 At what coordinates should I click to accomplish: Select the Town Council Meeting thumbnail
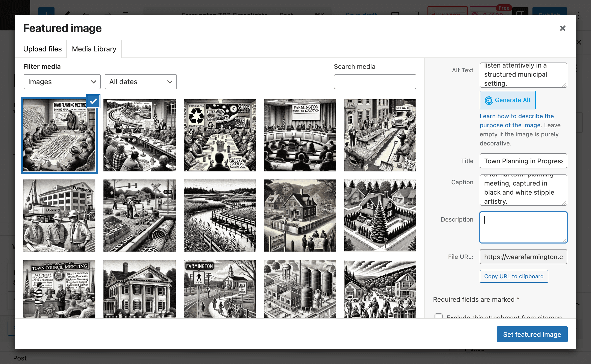[x=59, y=289]
